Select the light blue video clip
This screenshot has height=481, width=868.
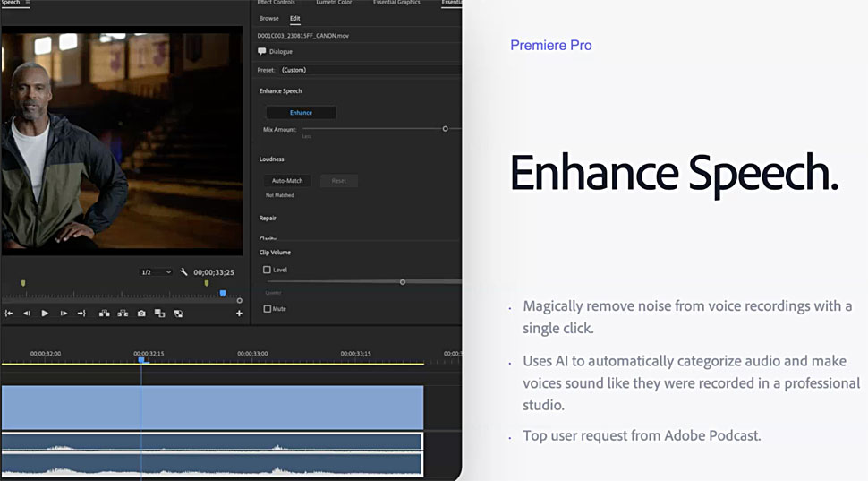point(213,408)
